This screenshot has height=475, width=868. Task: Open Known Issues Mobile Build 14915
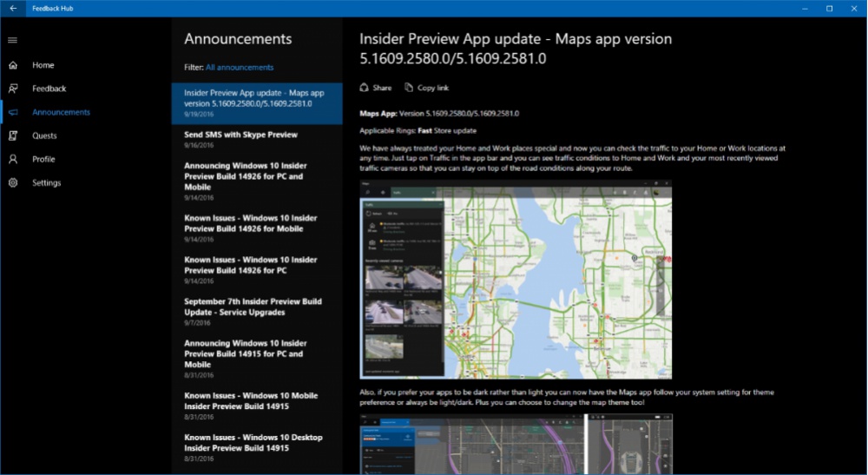tap(257, 406)
